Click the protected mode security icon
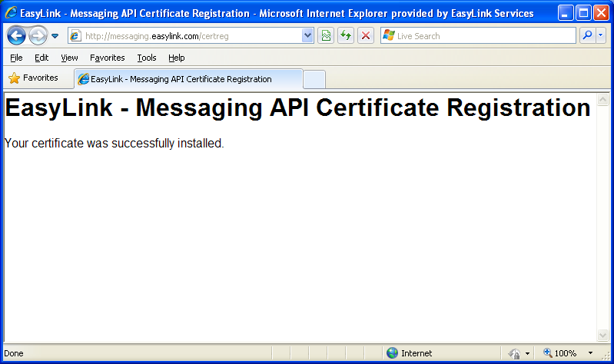Screen dimensions: 614x364 pyautogui.click(x=514, y=353)
